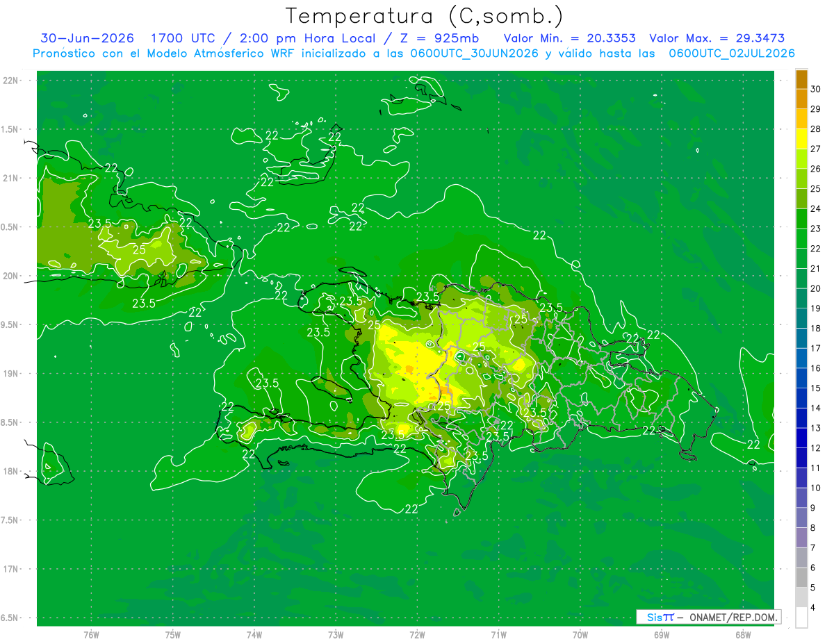Click the "68W" longitude label

click(x=743, y=635)
